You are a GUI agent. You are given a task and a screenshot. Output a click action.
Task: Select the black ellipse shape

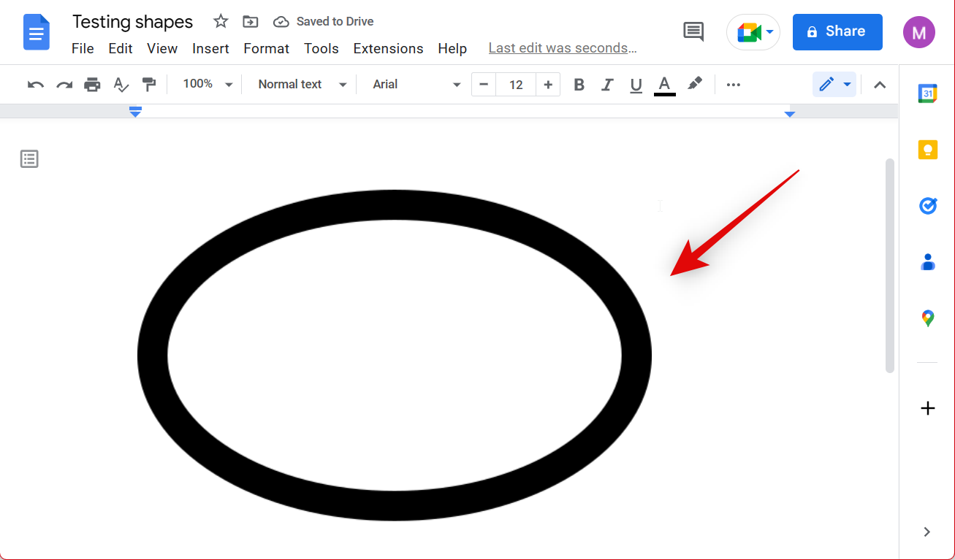(x=395, y=356)
